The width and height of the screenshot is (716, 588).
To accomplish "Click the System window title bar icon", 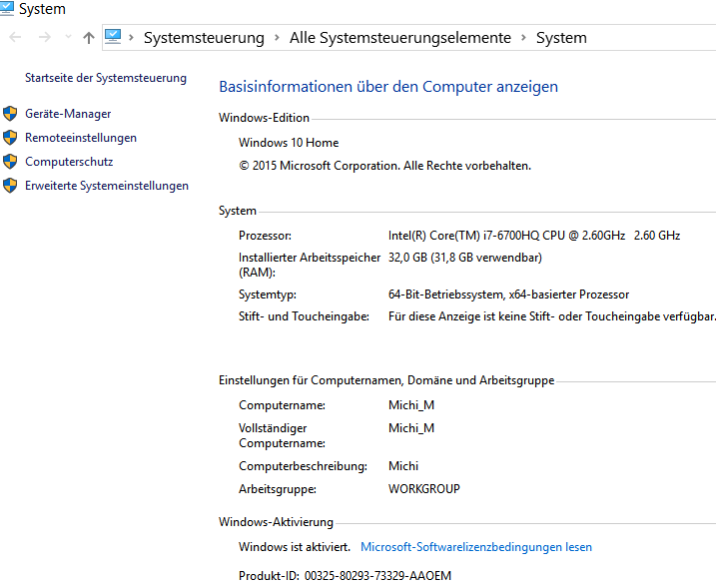I will pyautogui.click(x=7, y=8).
